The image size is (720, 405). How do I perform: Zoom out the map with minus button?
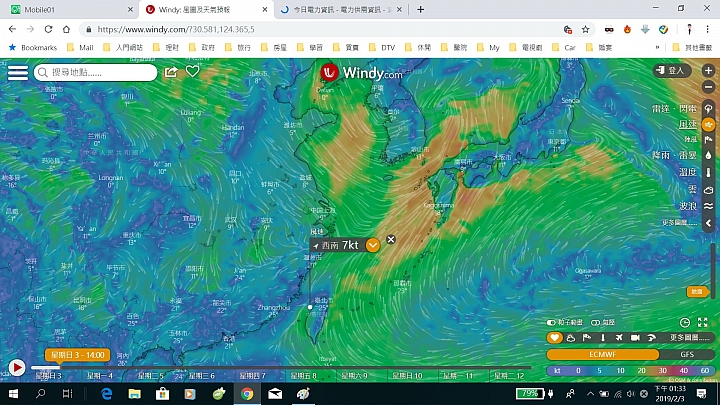pos(708,87)
